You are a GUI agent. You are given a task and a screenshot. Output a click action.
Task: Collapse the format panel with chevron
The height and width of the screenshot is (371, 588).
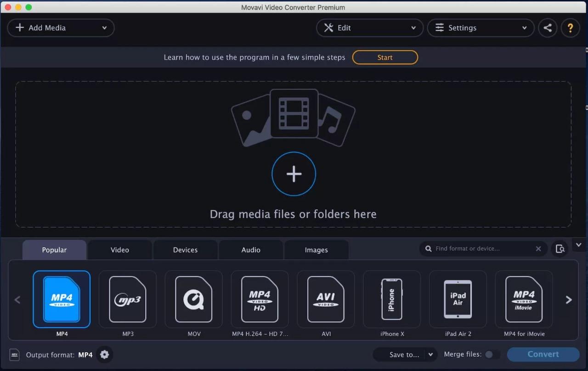[579, 245]
